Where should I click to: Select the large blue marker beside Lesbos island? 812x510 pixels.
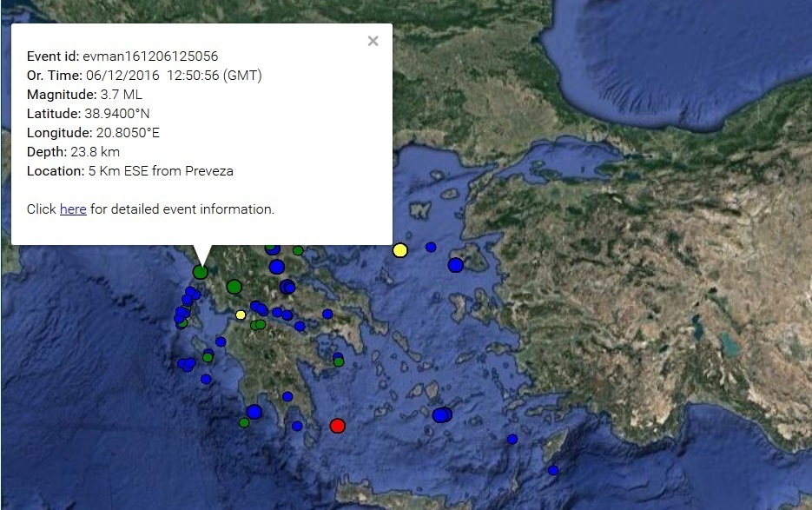click(x=456, y=265)
